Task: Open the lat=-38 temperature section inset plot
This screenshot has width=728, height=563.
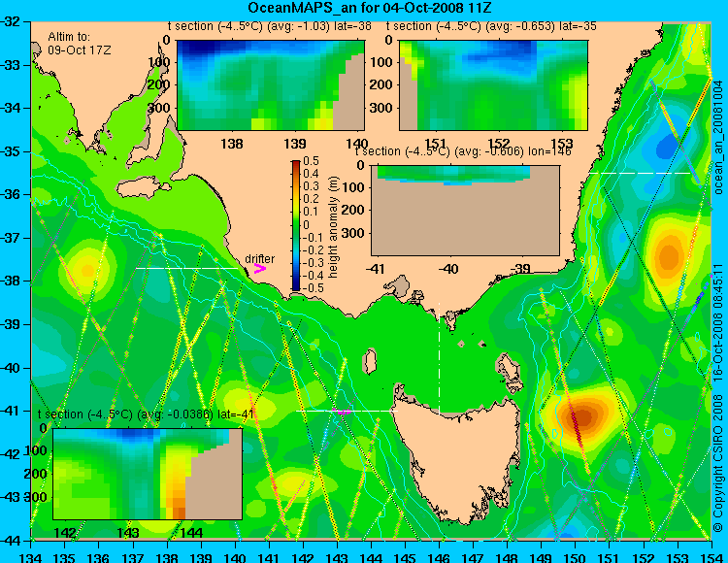Action: pyautogui.click(x=271, y=85)
